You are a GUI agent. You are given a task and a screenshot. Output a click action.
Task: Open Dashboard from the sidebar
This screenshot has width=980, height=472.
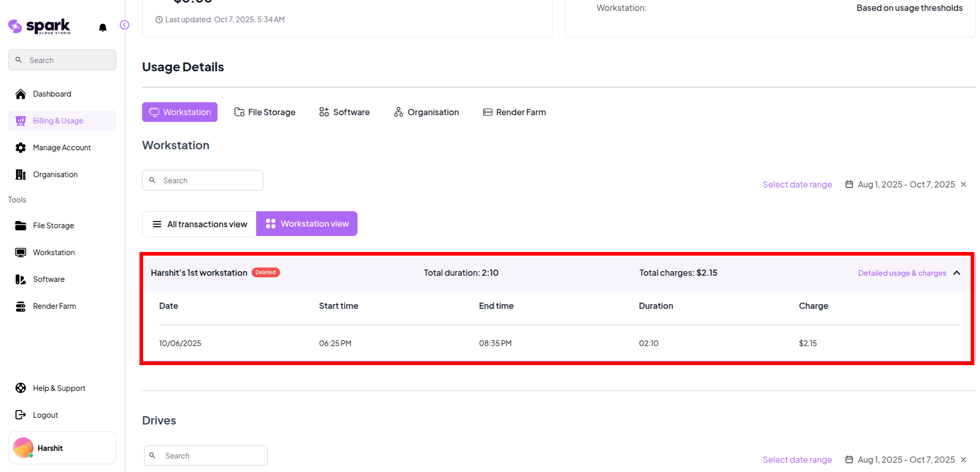(52, 94)
